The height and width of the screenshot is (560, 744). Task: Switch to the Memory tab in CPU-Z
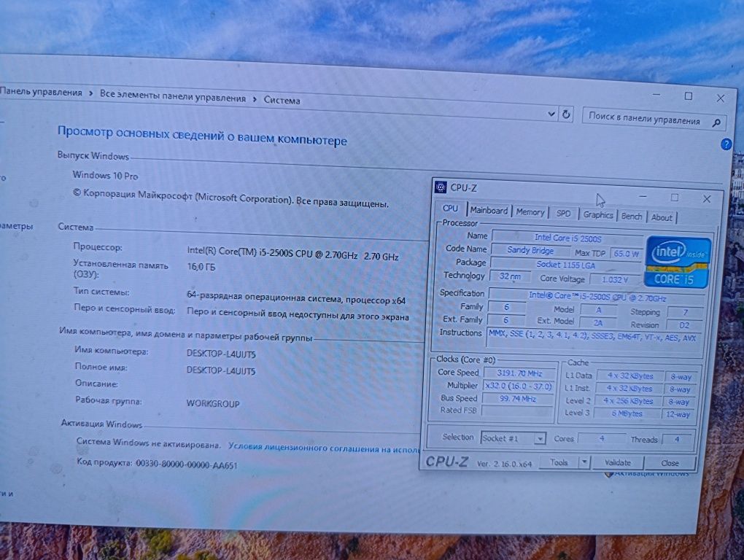(x=530, y=212)
